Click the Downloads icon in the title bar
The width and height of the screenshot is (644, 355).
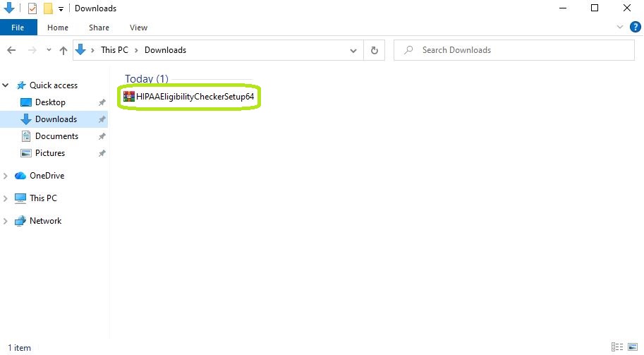8,8
